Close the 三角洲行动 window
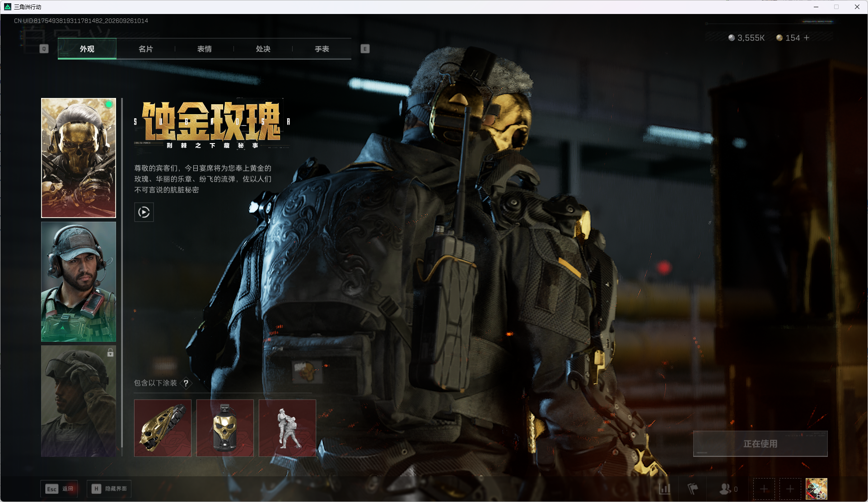Viewport: 868px width, 502px height. (x=857, y=7)
